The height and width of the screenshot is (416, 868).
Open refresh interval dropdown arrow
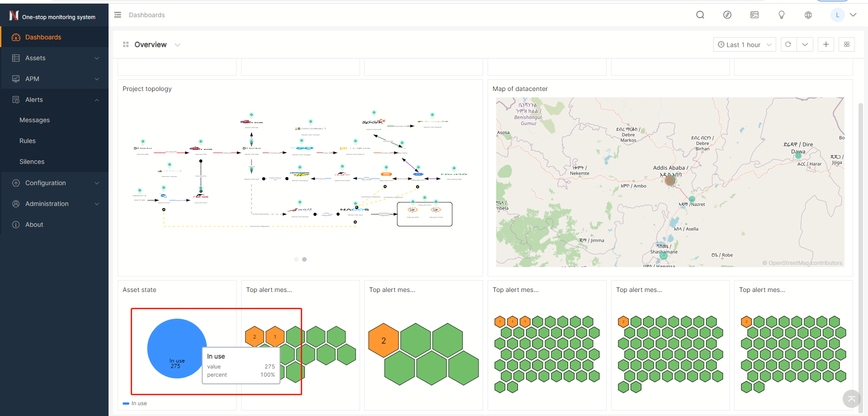(805, 44)
